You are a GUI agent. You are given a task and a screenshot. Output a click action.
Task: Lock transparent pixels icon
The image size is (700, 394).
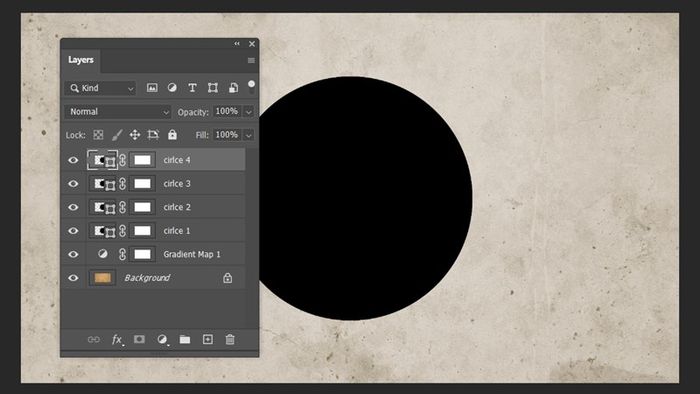(98, 135)
